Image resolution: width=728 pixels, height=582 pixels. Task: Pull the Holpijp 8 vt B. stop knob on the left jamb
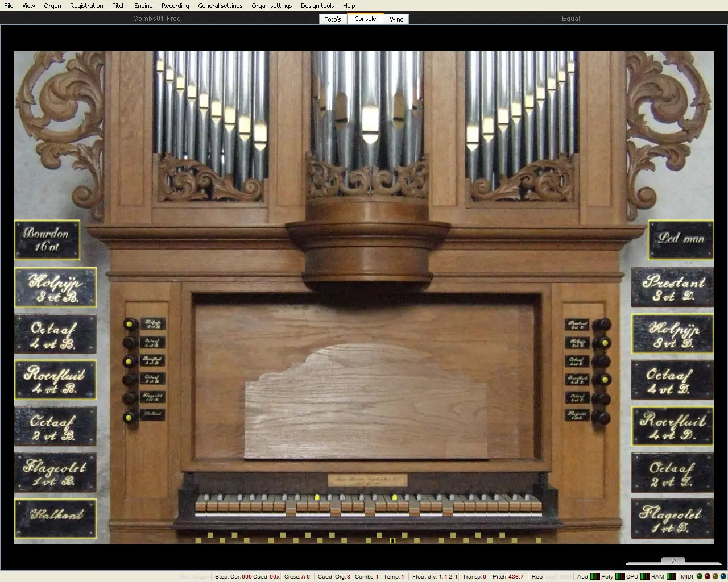tap(130, 324)
